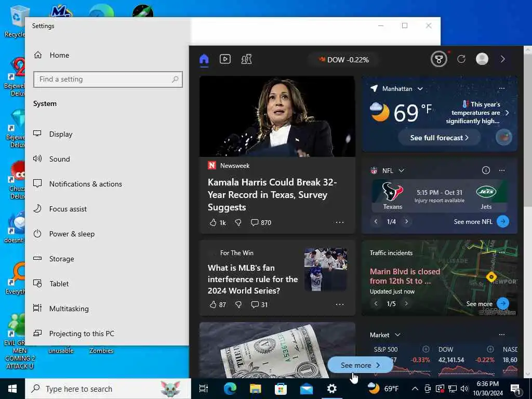
Task: Show hidden system tray icons
Action: 415,389
